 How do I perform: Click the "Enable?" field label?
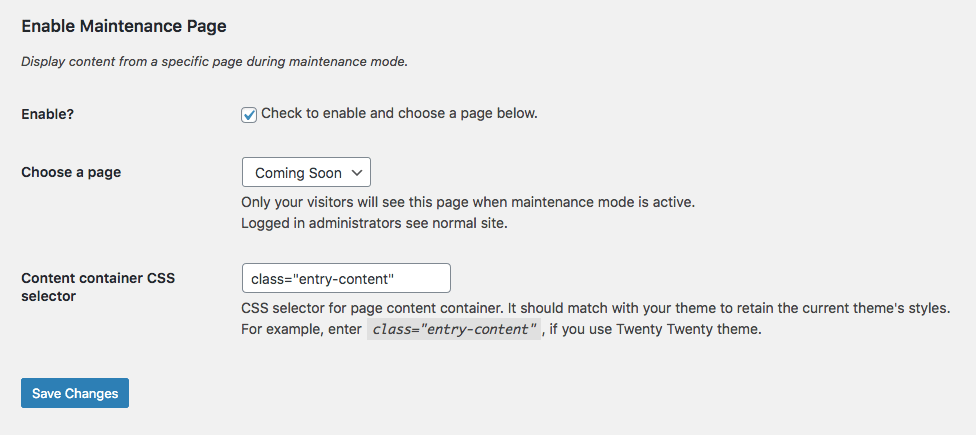(48, 114)
